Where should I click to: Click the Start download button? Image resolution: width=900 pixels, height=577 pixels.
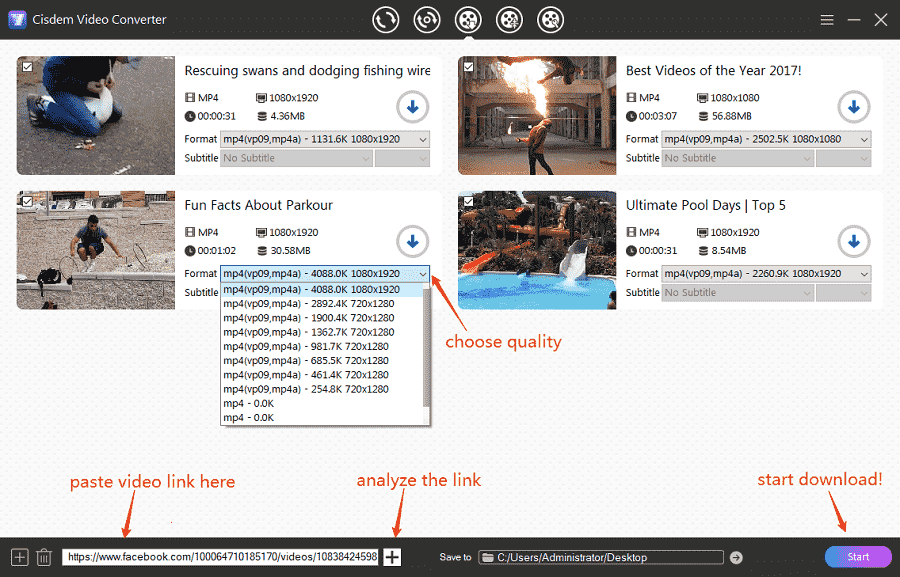pos(858,557)
